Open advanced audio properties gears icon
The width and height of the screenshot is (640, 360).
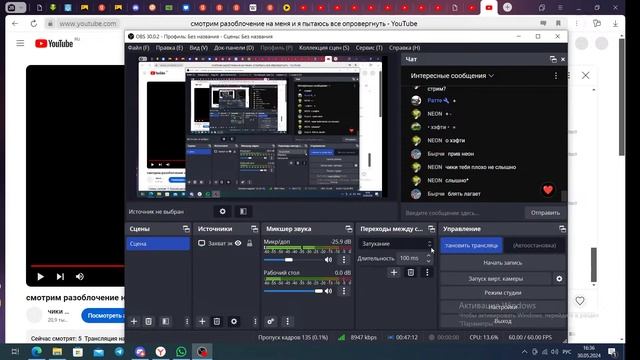[271, 322]
